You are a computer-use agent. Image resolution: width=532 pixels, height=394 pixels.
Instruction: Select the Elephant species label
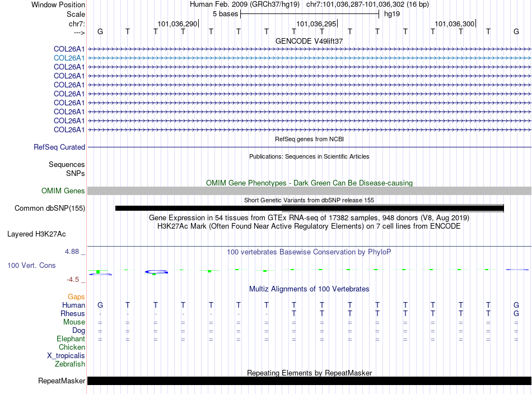(x=71, y=339)
